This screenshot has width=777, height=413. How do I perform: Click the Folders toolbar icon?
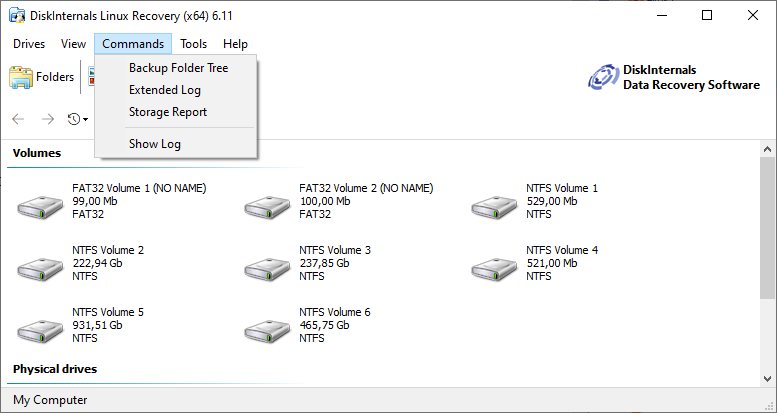tap(41, 77)
